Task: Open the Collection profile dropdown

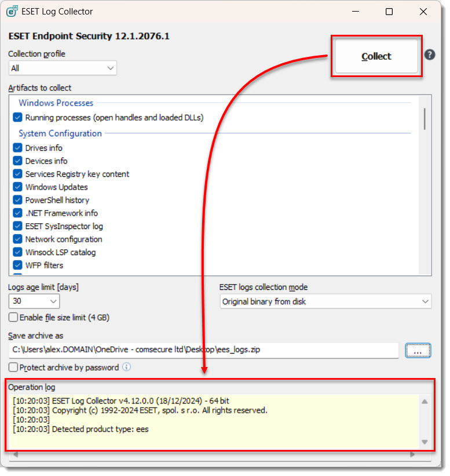Action: pyautogui.click(x=63, y=68)
